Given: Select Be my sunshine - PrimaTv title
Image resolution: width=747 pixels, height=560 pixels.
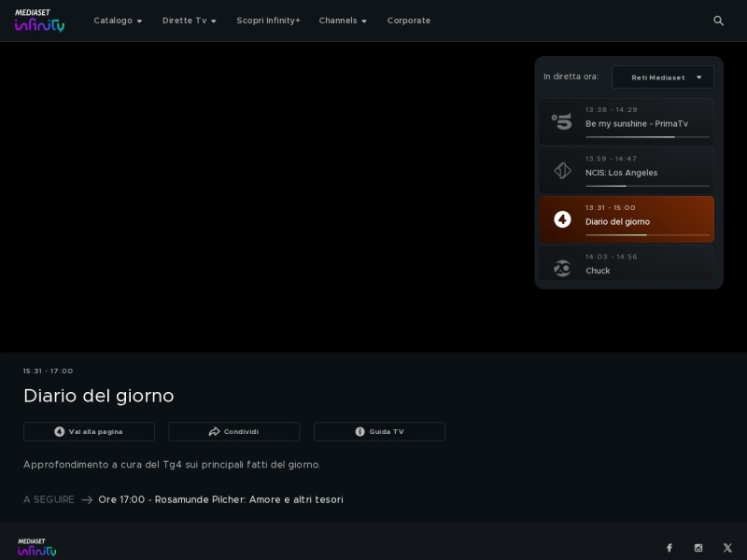Looking at the screenshot, I should pos(637,124).
